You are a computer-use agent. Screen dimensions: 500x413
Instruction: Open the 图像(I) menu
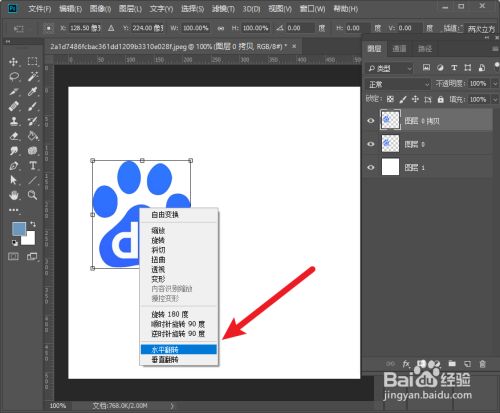100,9
